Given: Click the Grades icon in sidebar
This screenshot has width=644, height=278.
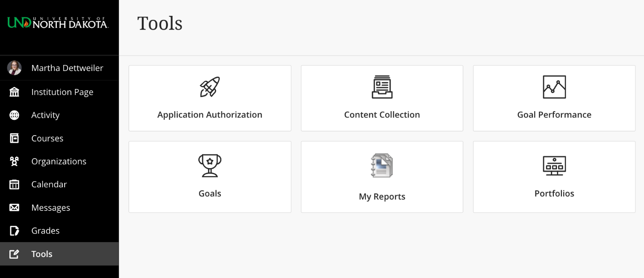Looking at the screenshot, I should pyautogui.click(x=15, y=231).
